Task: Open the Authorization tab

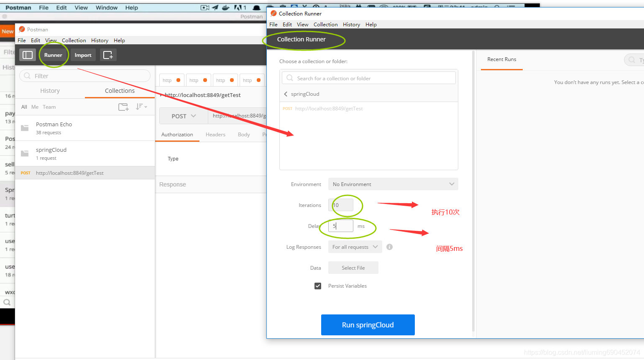Action: point(177,135)
